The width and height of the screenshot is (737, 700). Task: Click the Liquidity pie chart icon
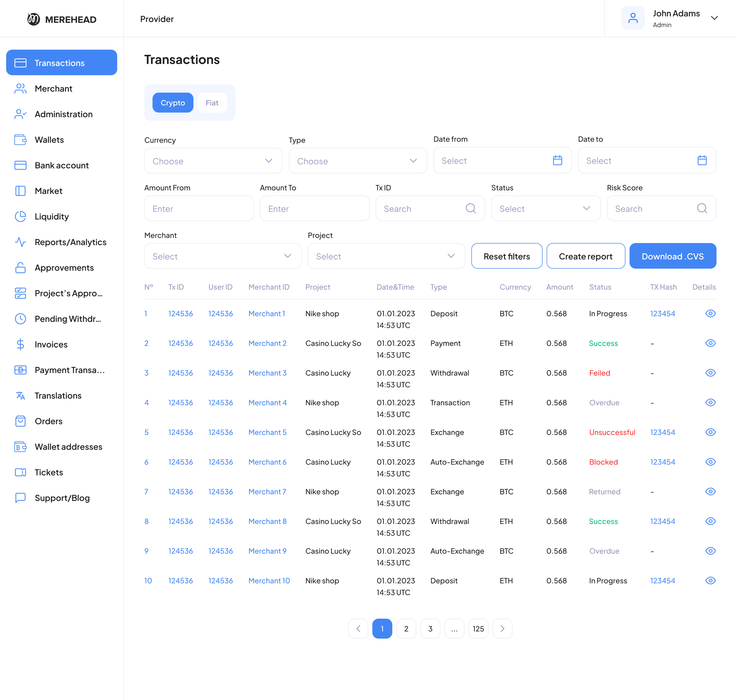click(20, 216)
